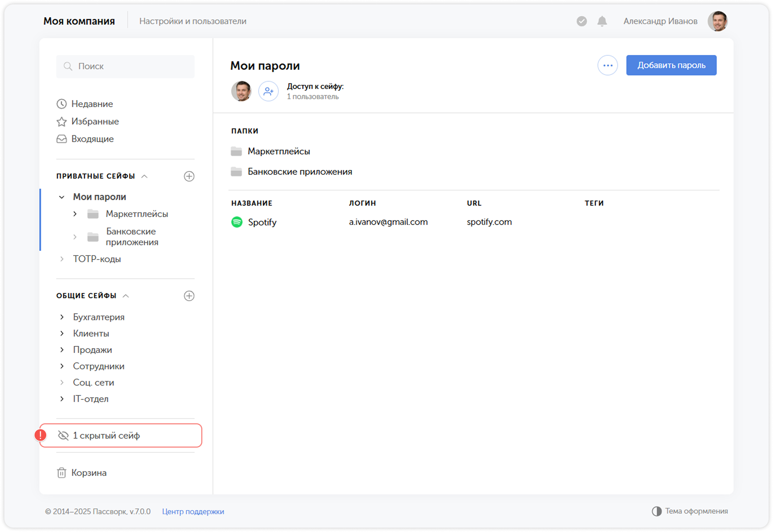
Task: Select IT-отдел shared safe
Action: pos(91,399)
